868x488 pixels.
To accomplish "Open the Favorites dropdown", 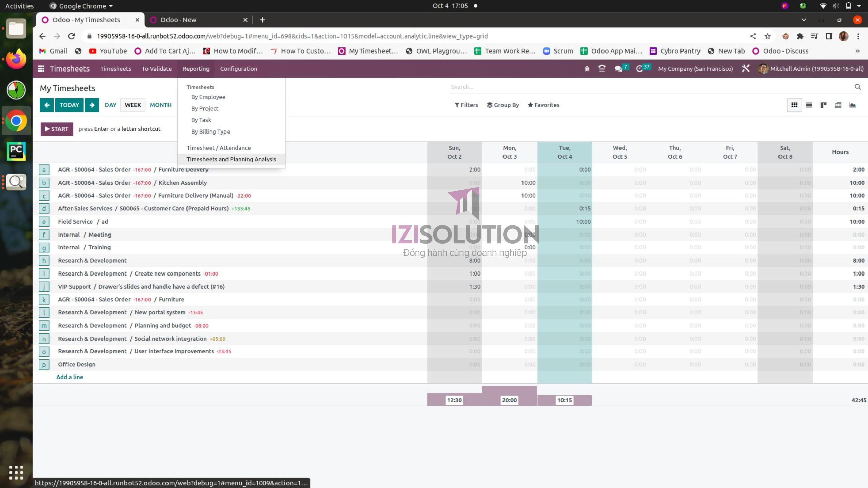I will (x=544, y=105).
